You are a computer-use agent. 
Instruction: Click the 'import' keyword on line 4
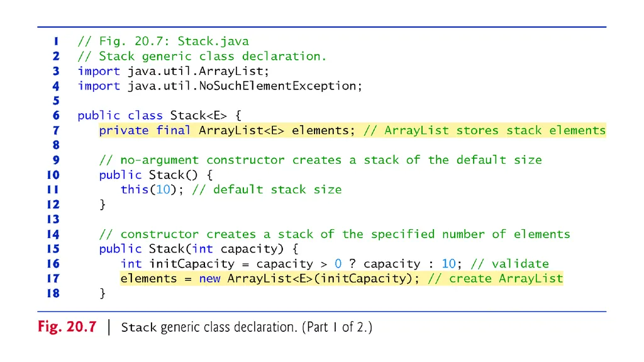coord(99,86)
